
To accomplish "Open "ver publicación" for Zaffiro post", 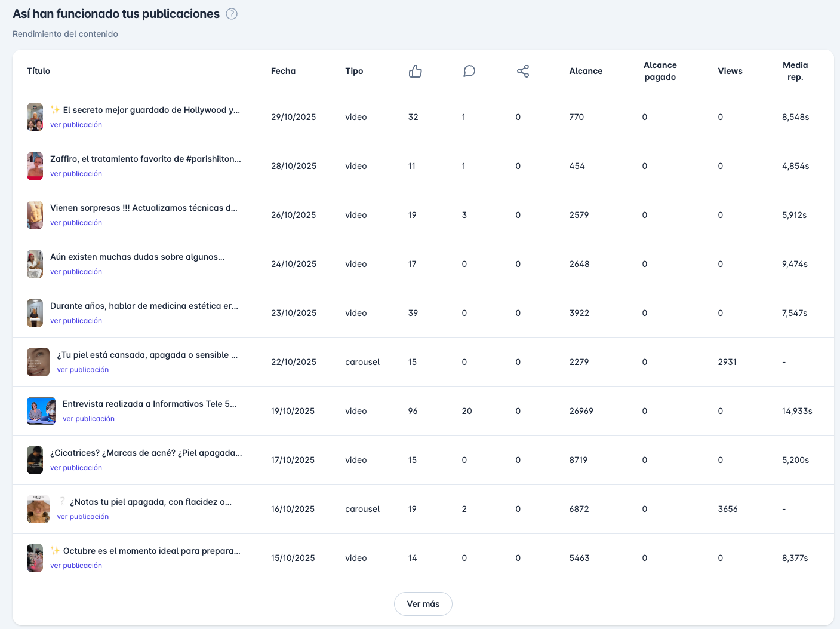I will pyautogui.click(x=76, y=174).
